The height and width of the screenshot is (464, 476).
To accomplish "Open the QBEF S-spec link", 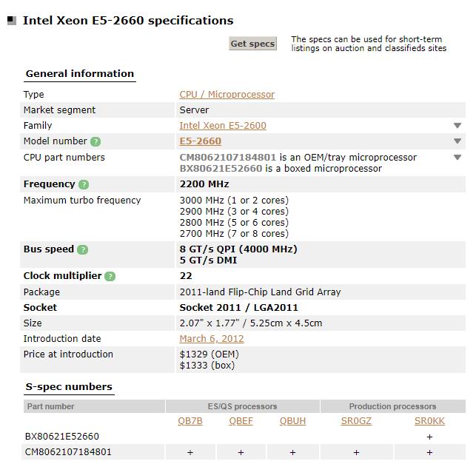I will 241,421.
